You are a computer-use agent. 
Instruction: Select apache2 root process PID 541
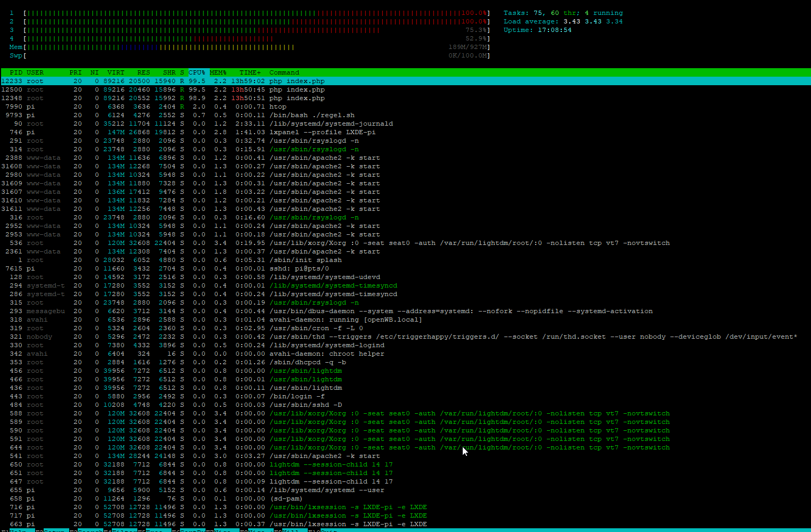(x=405, y=456)
